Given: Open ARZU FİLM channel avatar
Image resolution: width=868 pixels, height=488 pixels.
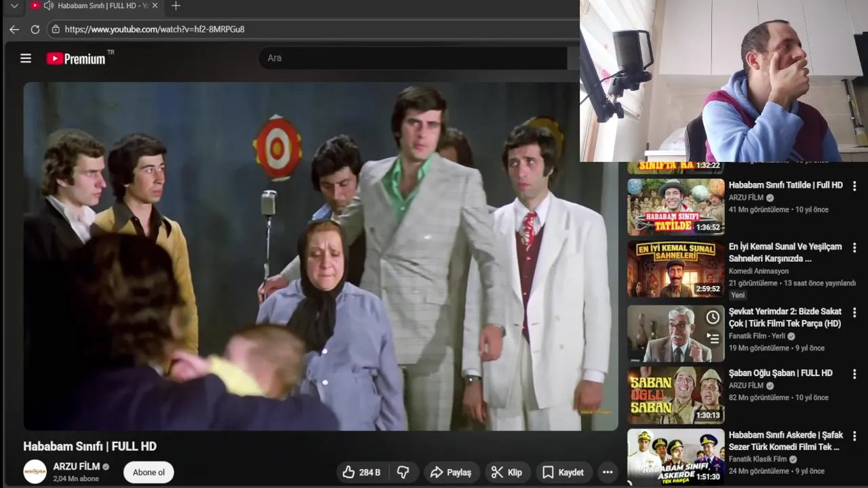Looking at the screenshot, I should [x=35, y=472].
